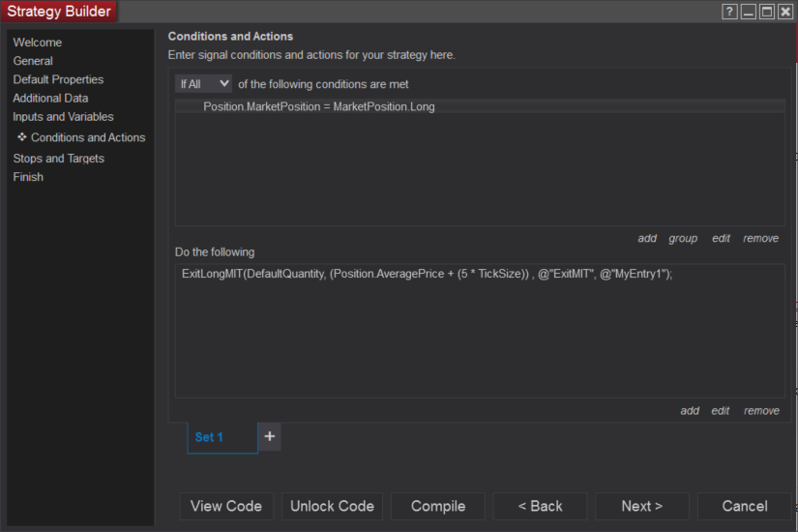The height and width of the screenshot is (532, 798).
Task: Select Default Properties in sidebar
Action: coord(58,79)
